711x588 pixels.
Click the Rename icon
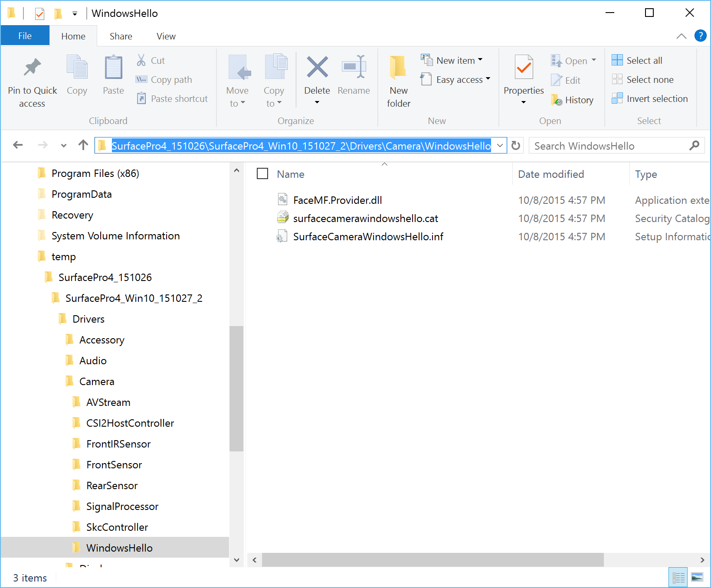pyautogui.click(x=354, y=67)
